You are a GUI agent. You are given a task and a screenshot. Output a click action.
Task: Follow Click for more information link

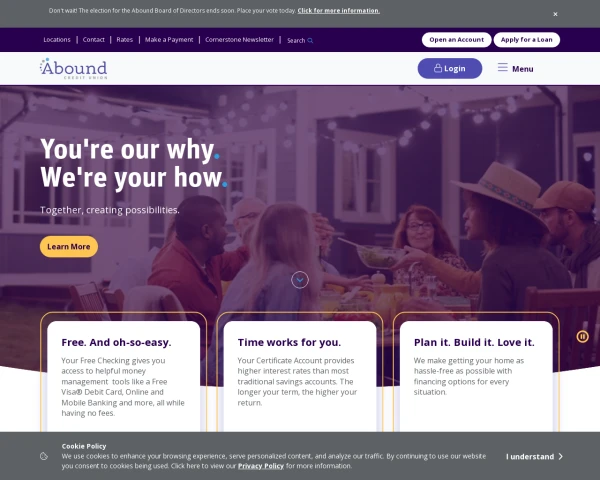[339, 11]
